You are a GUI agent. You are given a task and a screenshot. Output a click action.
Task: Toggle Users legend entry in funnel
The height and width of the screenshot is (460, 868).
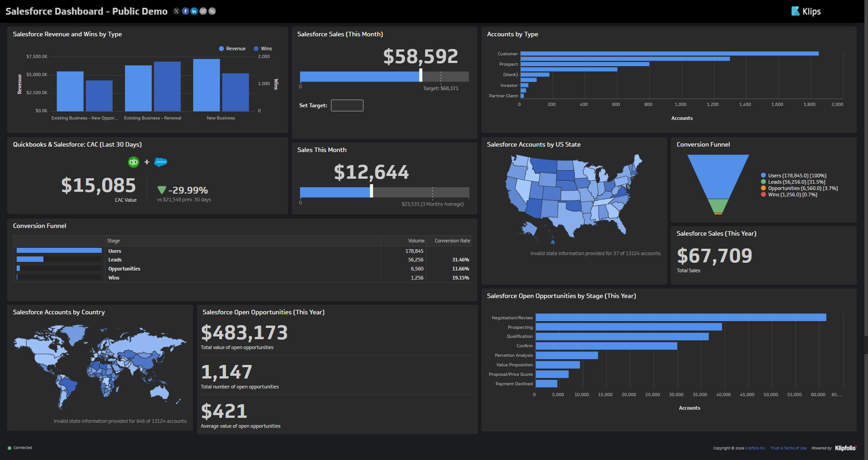pos(794,176)
